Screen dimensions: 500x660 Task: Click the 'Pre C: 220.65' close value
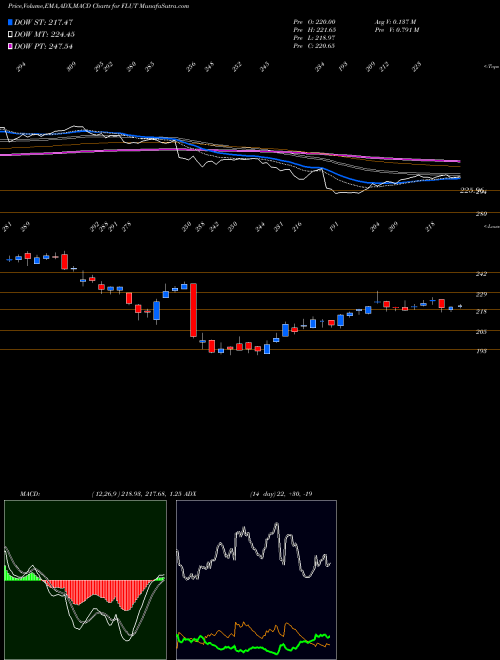tap(314, 46)
